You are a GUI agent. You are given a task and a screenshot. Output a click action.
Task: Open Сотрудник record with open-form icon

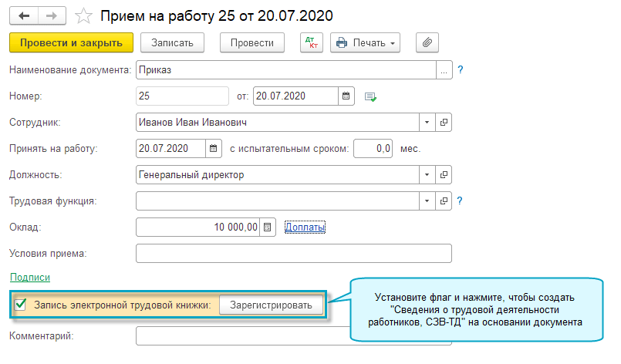pyautogui.click(x=444, y=123)
